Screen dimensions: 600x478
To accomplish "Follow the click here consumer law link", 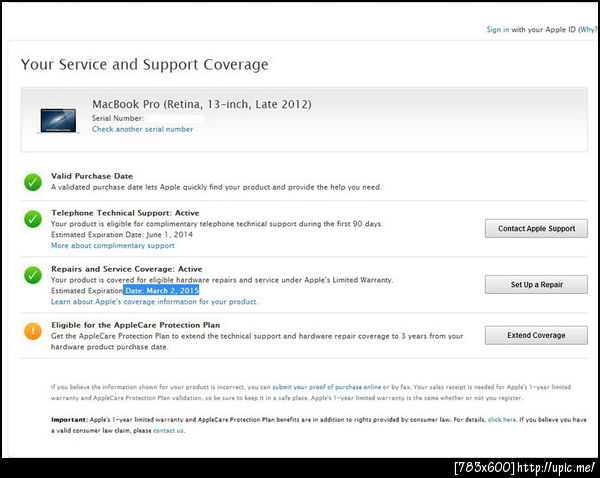I will coord(502,420).
